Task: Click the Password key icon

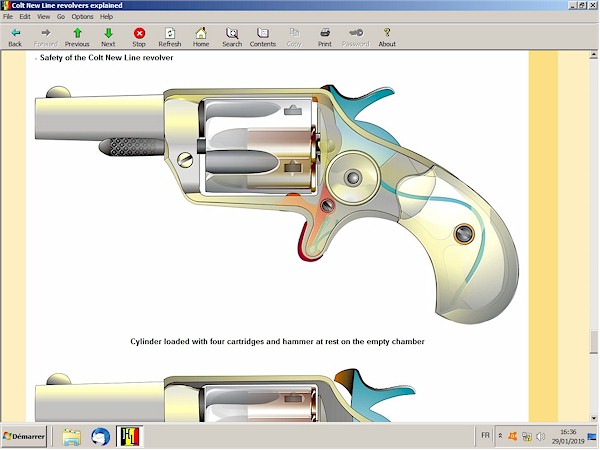Action: pos(355,37)
